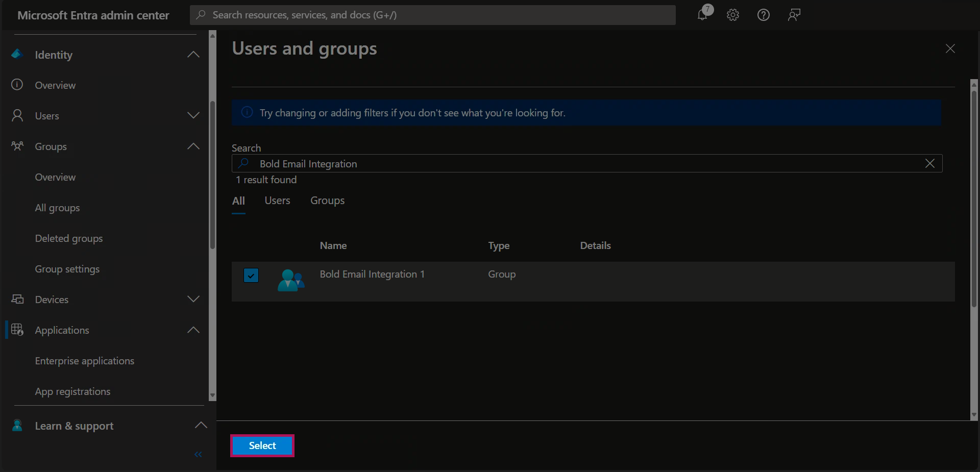Open the settings gear icon
Image resolution: width=980 pixels, height=472 pixels.
pyautogui.click(x=733, y=15)
